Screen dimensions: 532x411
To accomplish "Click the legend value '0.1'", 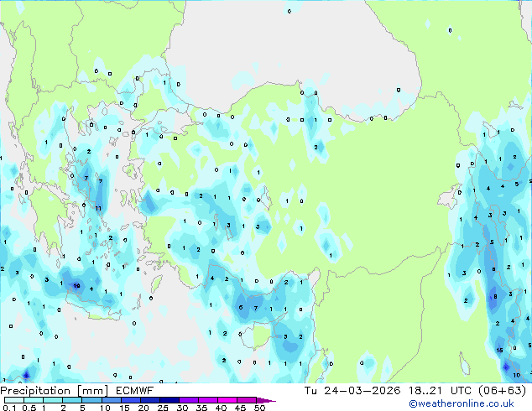I will pos(9,408).
